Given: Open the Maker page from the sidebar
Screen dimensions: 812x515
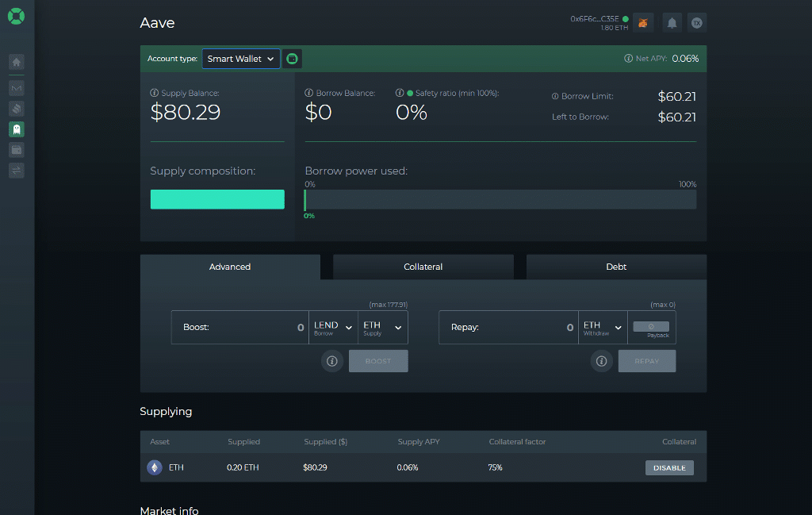Looking at the screenshot, I should click(x=17, y=88).
